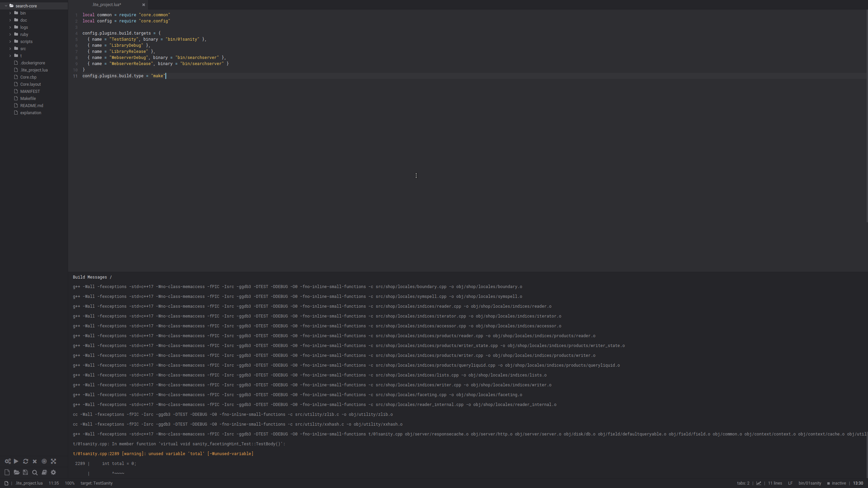Screen dimensions: 868x488
Task: Click the expand arrows toolbar icon
Action: (54, 461)
